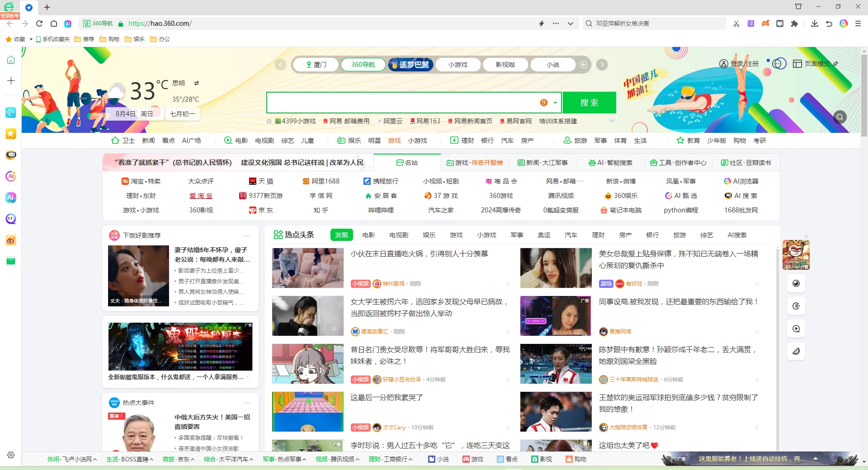This screenshot has width=868, height=470.
Task: Switch to the 奥运 news tab
Action: click(x=544, y=235)
